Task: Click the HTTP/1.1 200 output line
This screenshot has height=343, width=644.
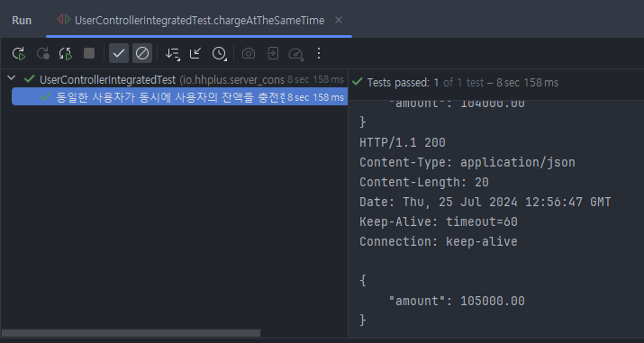Action: (403, 143)
